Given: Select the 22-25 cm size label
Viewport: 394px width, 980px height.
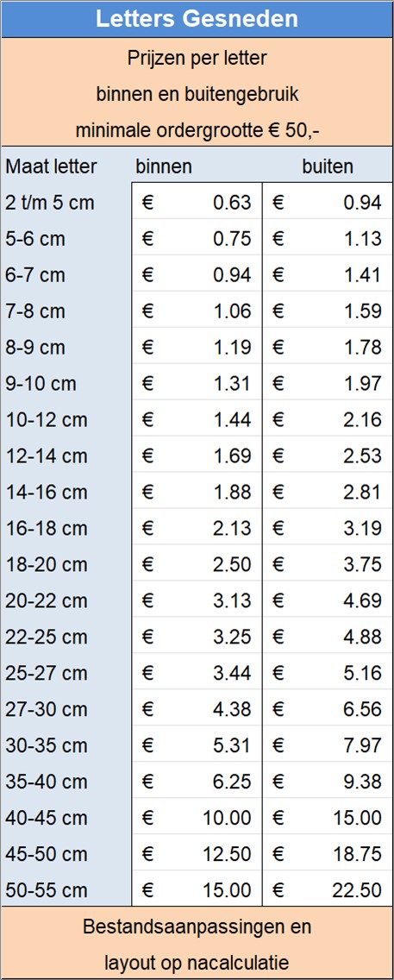Looking at the screenshot, I should (47, 638).
